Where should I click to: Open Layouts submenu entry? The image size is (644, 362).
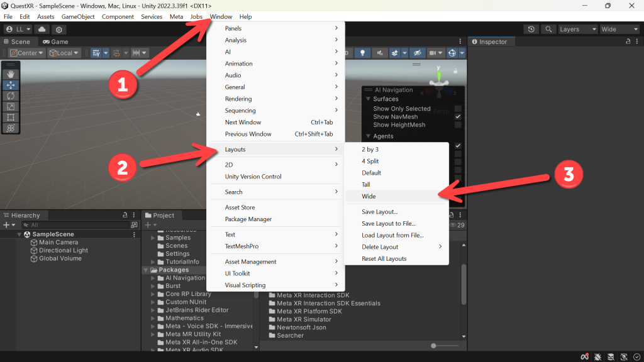tap(275, 150)
